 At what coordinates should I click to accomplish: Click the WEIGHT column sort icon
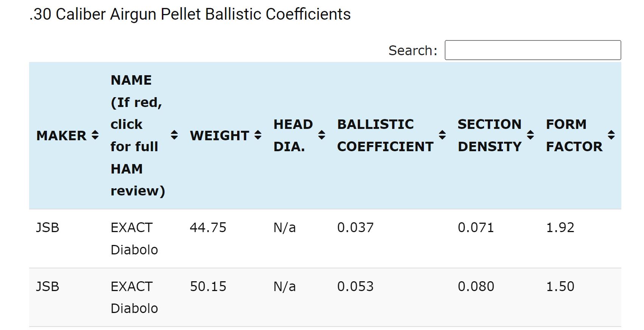[x=258, y=135]
